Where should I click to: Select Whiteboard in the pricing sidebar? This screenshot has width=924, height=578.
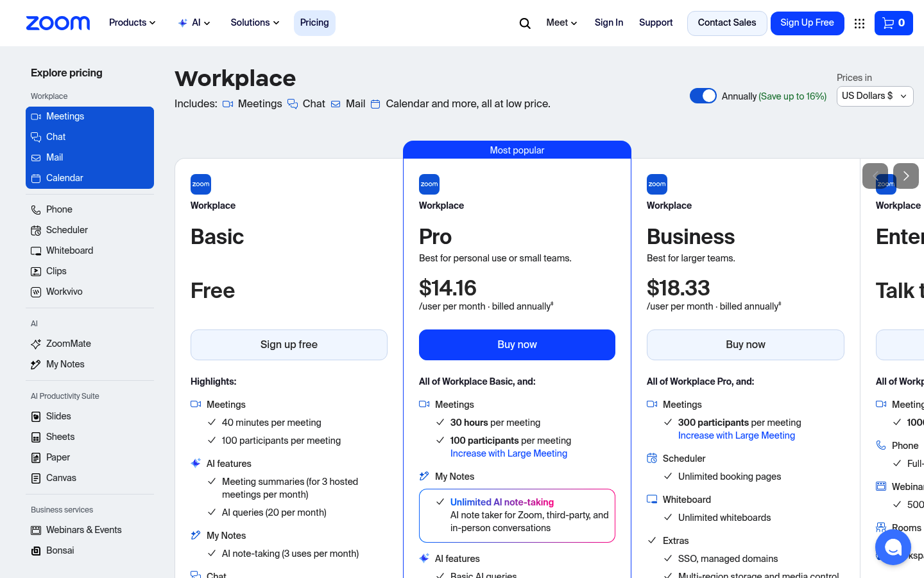pyautogui.click(x=90, y=250)
